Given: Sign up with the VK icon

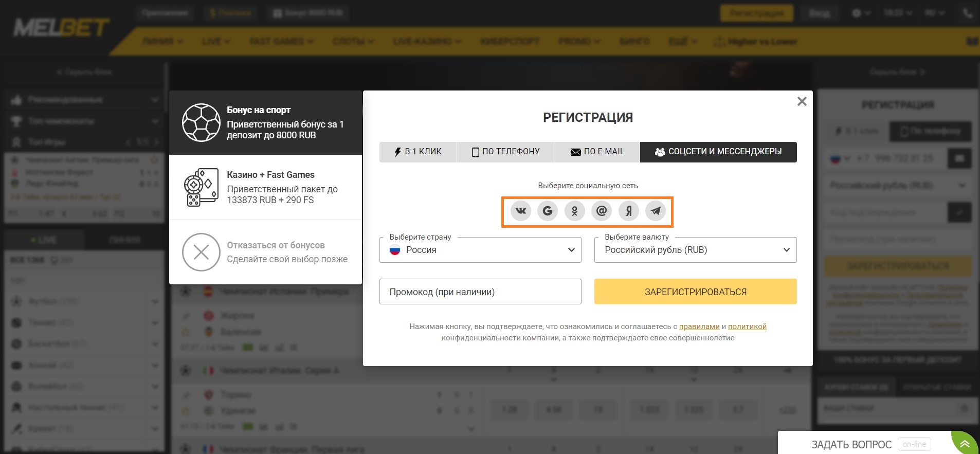Looking at the screenshot, I should pyautogui.click(x=521, y=211).
